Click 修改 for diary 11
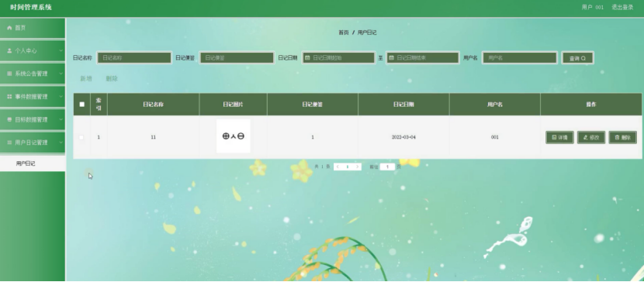Viewport: 644px width, 282px height. (591, 138)
